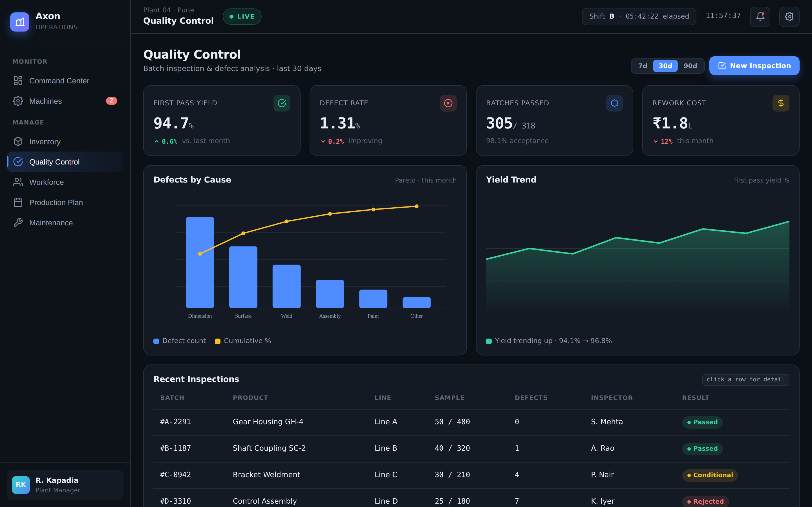Open R. Kapadia user profile card
812x507 pixels.
click(65, 485)
